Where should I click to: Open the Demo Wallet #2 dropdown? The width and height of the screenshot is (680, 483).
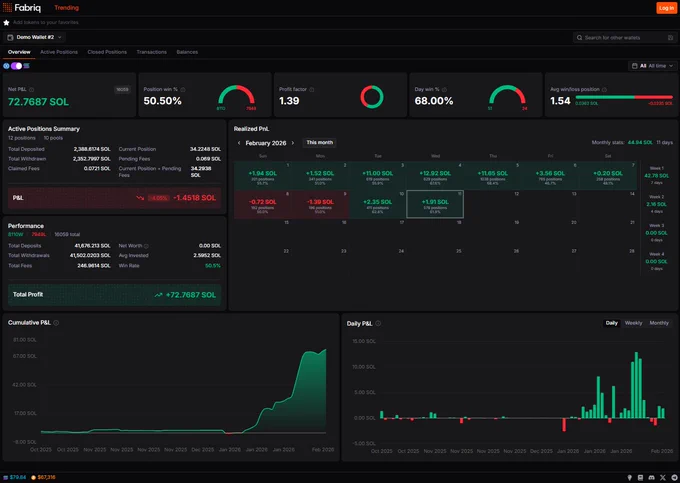(x=35, y=37)
